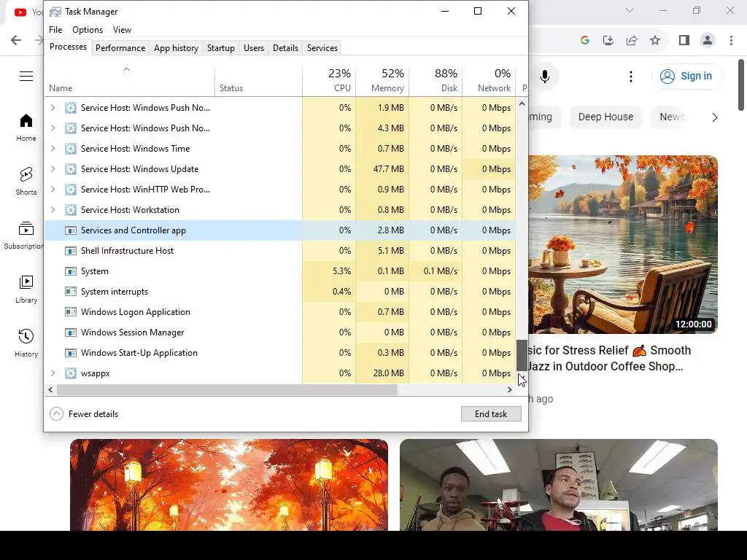Show more chips with right arrow

(x=715, y=117)
